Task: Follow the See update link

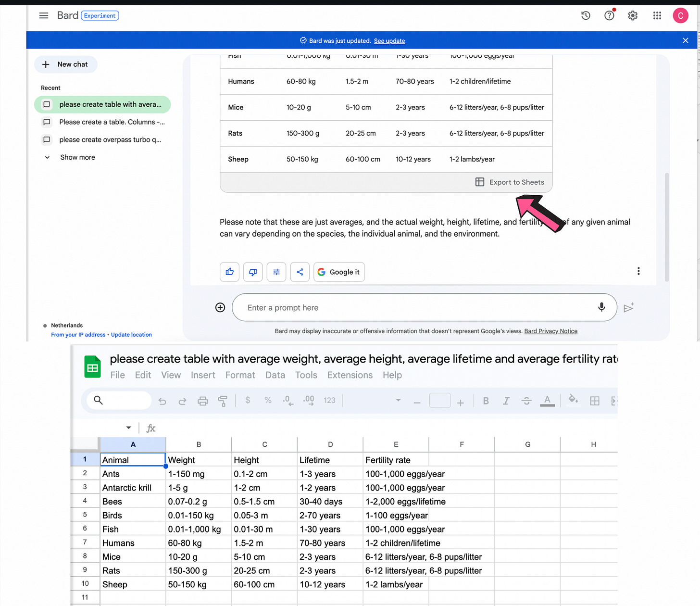Action: tap(389, 41)
